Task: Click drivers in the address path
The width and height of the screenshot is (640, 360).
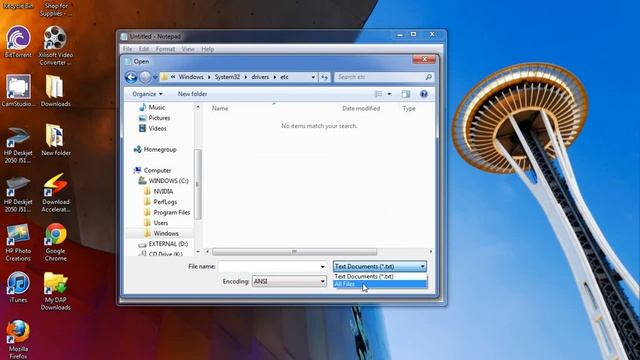Action: [260, 77]
